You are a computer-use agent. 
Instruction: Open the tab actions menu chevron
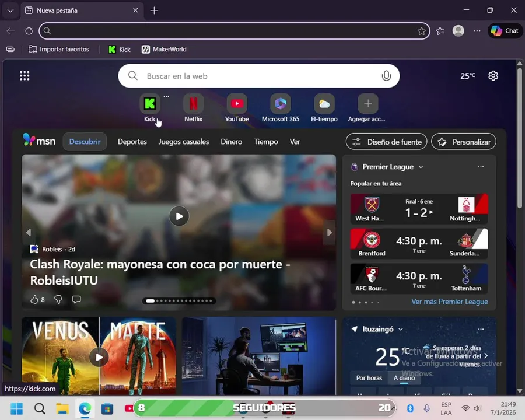(10, 10)
